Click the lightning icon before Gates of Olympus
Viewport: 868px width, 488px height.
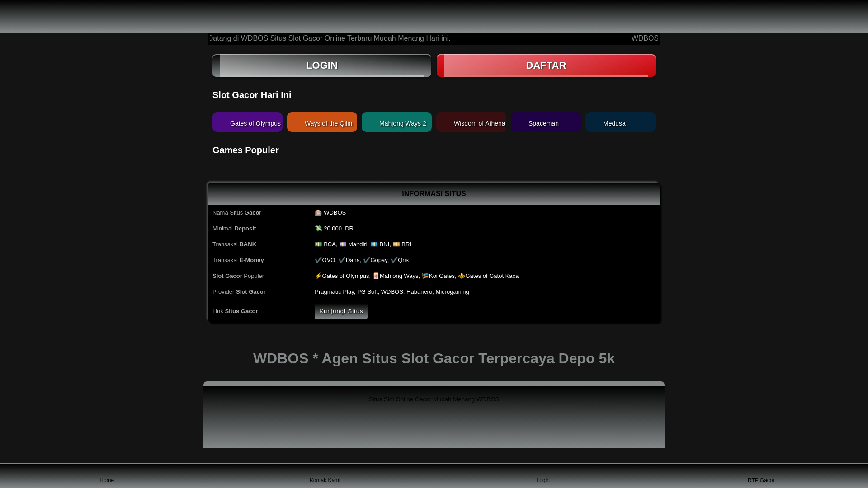318,276
